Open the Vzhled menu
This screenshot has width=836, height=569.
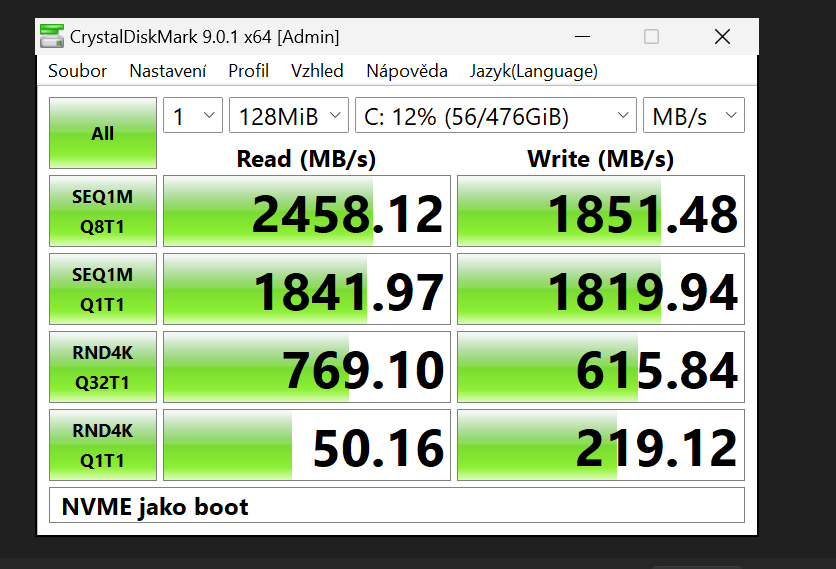(317, 71)
